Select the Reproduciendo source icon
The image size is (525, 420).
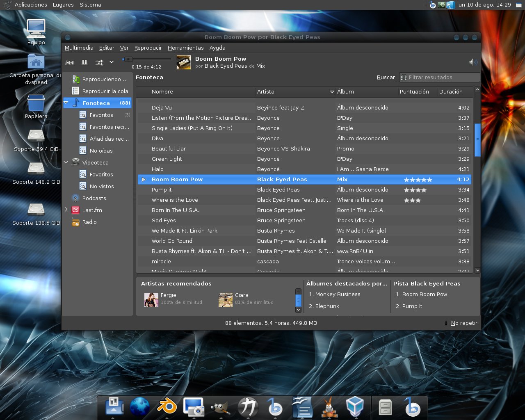75,79
